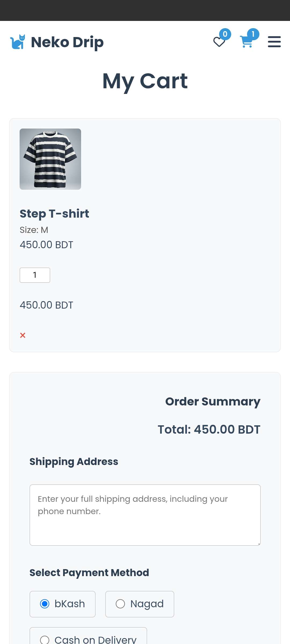The height and width of the screenshot is (644, 290).
Task: Remove Step T-shirt with red X
Action: [23, 335]
